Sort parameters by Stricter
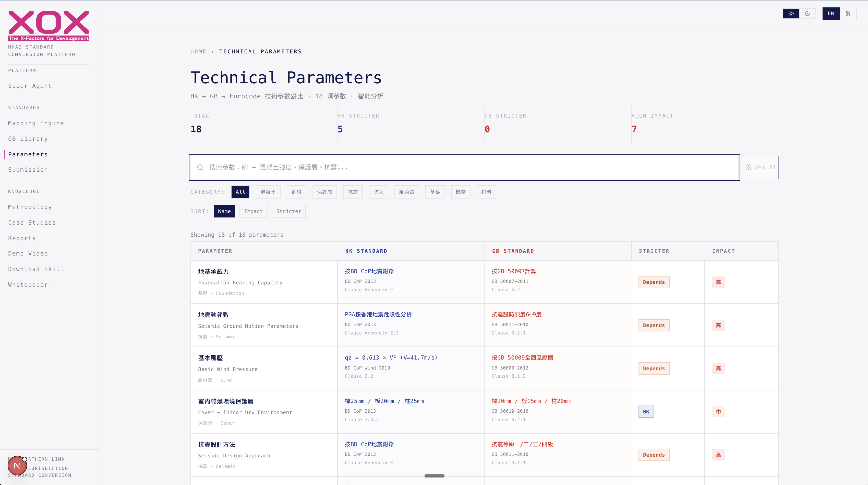This screenshot has height=485, width=868. (x=289, y=211)
